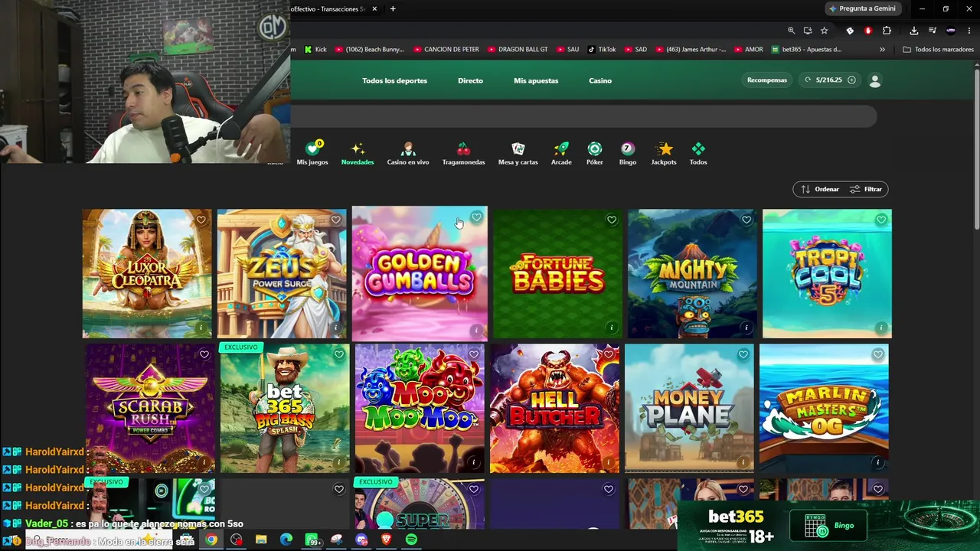Open the Arcade category
This screenshot has height=551, width=980.
pyautogui.click(x=561, y=153)
